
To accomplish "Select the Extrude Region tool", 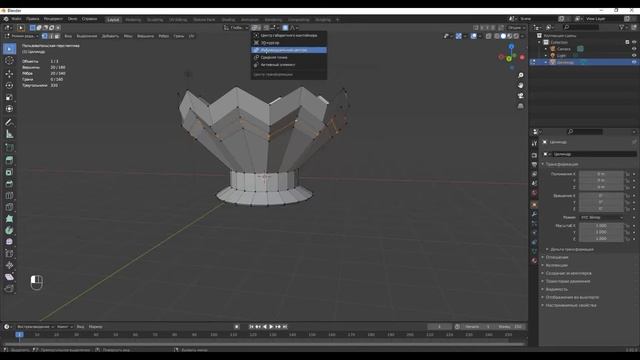I will [9, 160].
